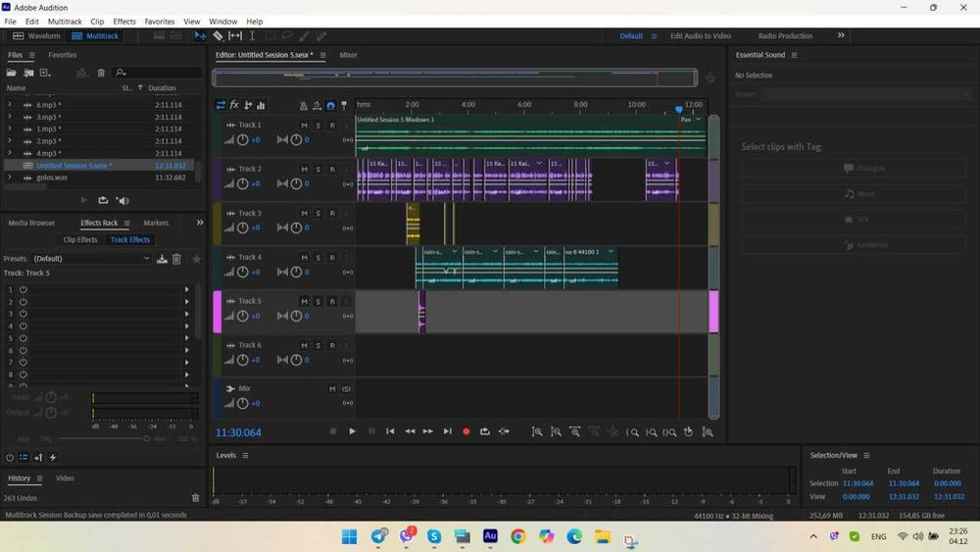Solo Track 5
Viewport: 980px width, 552px height.
(x=318, y=301)
